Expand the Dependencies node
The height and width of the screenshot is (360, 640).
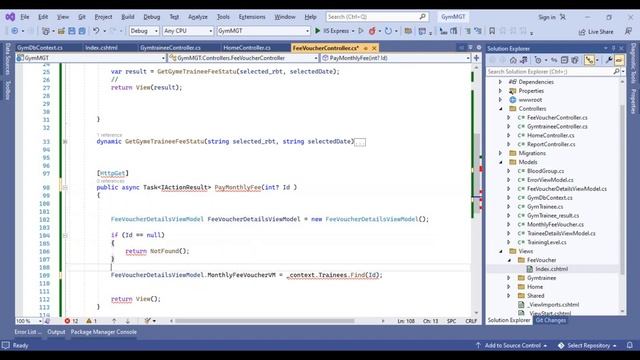click(500, 82)
